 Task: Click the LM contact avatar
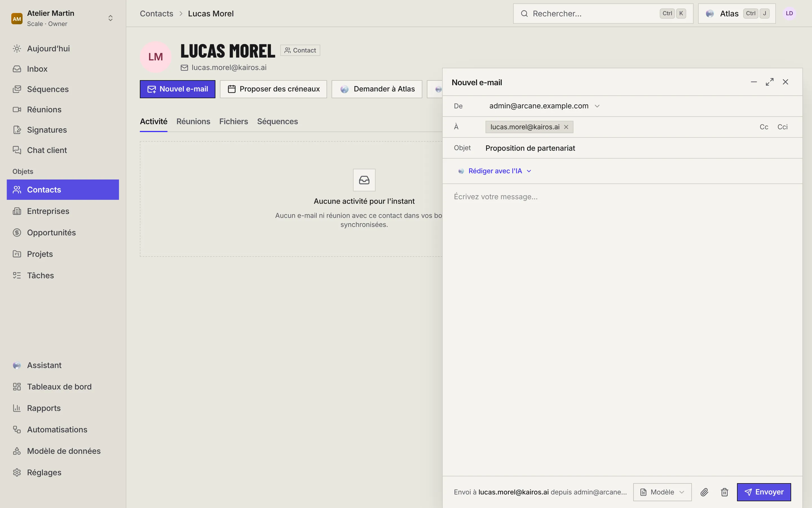click(156, 57)
